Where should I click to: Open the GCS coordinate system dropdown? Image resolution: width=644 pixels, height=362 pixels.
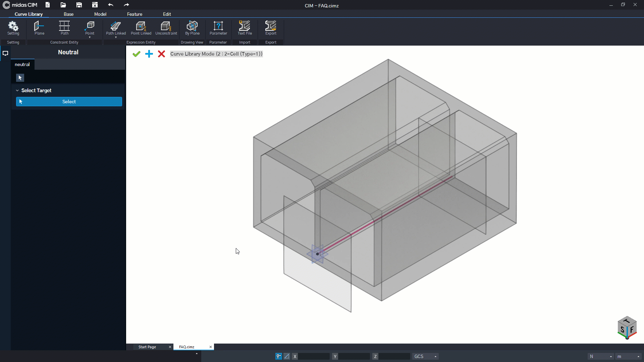[425, 356]
